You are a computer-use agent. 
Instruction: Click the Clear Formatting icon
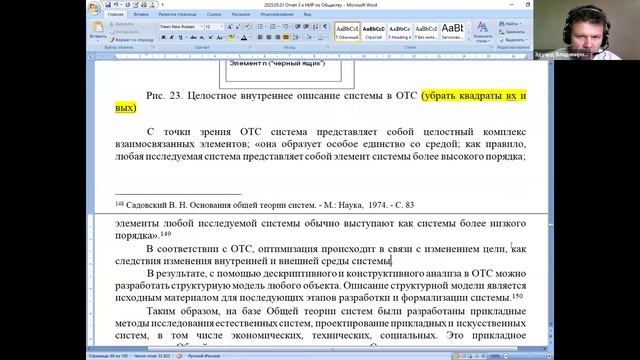[248, 27]
